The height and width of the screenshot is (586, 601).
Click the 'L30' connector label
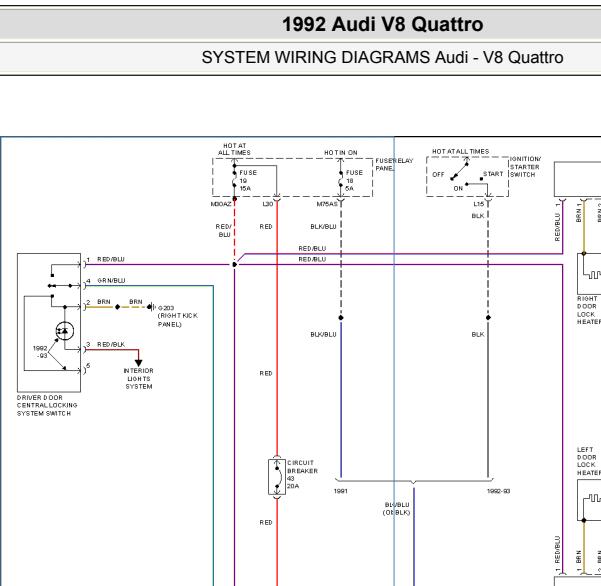(268, 204)
